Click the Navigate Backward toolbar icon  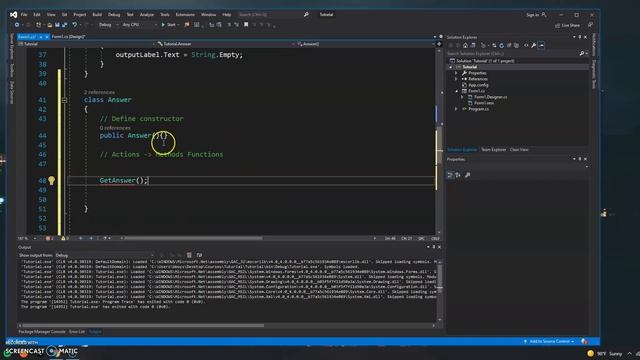coord(17,25)
